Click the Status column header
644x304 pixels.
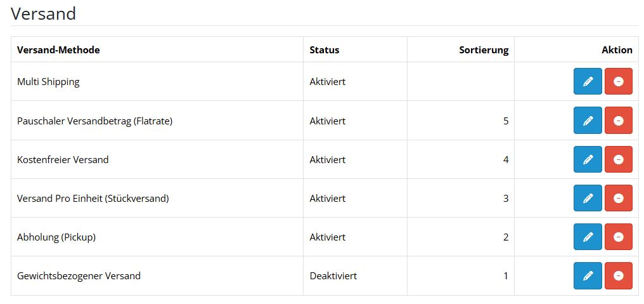click(325, 50)
